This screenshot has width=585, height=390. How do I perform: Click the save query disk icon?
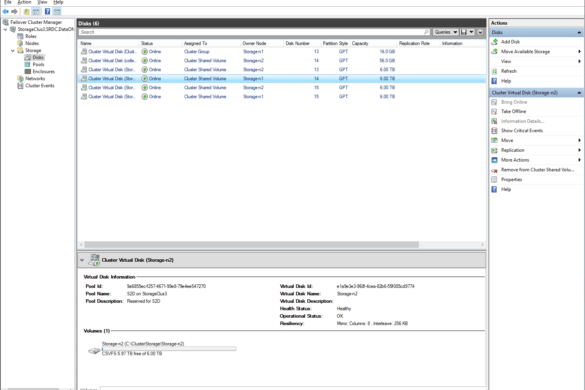coord(464,32)
